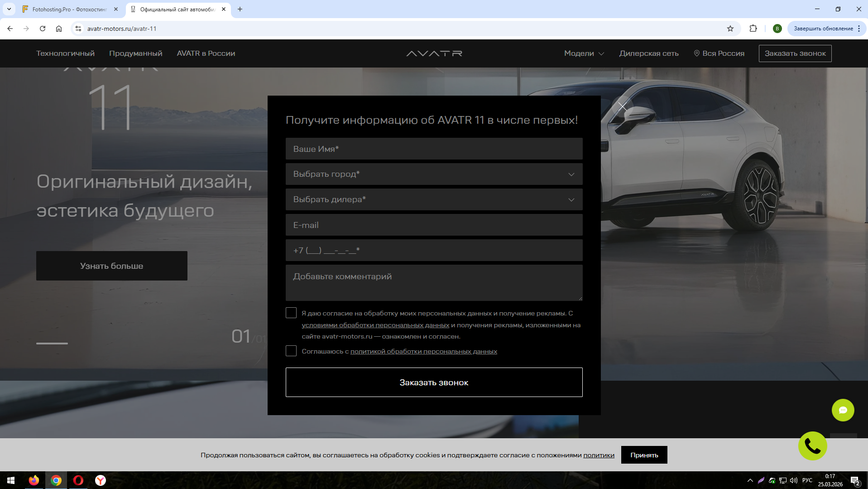The width and height of the screenshot is (868, 489).
Task: Check the Соглашаюсь с политикой checkbox
Action: (291, 351)
